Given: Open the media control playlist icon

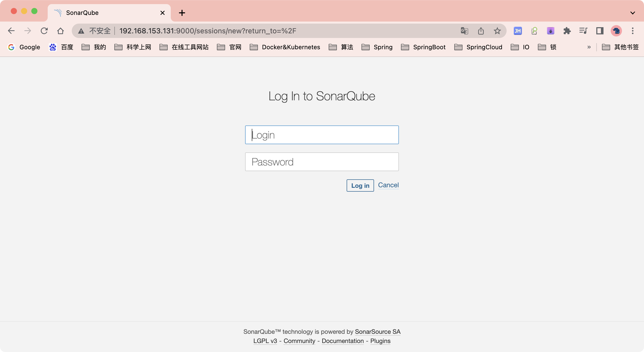Looking at the screenshot, I should pos(583,31).
